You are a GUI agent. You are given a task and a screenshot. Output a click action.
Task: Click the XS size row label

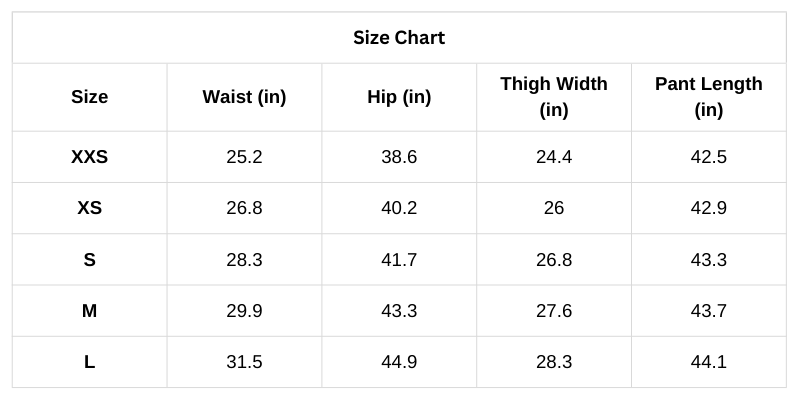[89, 208]
